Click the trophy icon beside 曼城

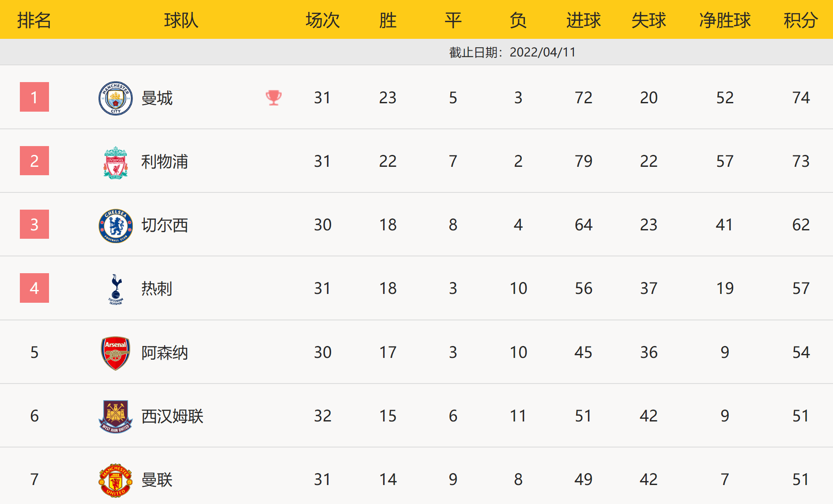click(x=274, y=98)
